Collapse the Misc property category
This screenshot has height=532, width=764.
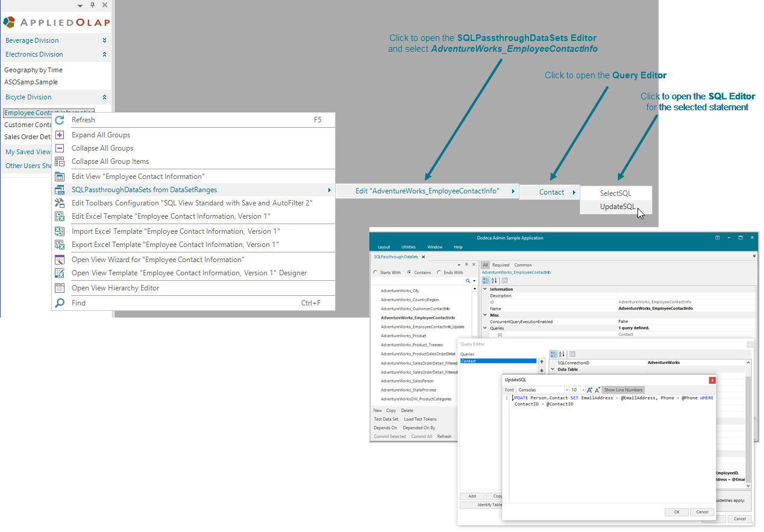pos(486,315)
